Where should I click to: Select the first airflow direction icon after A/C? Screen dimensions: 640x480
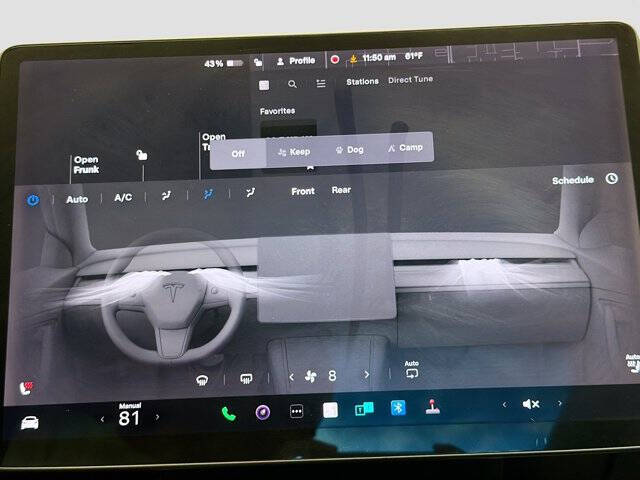166,196
